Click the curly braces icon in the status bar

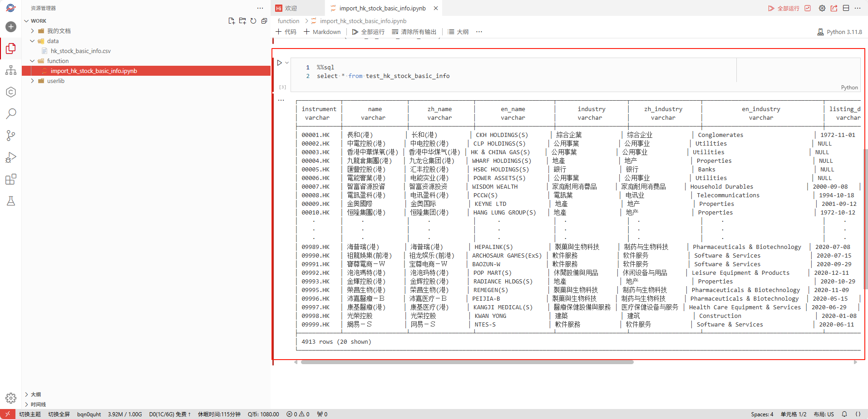858,414
